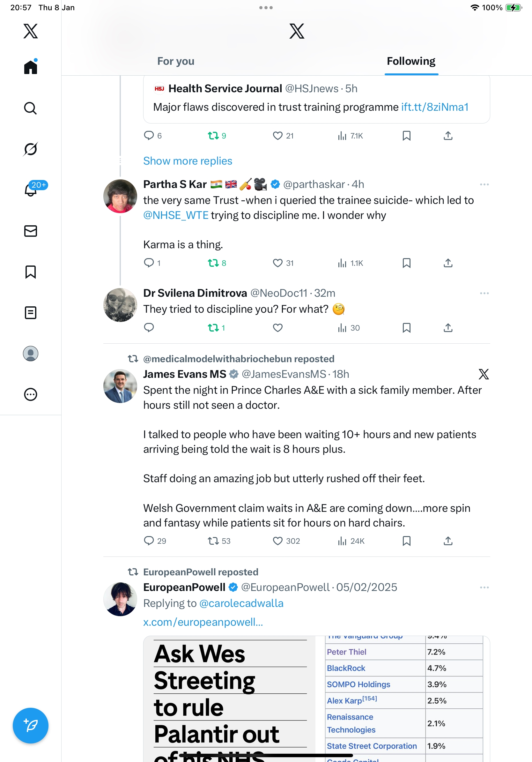Share James Evans MS's post

448,541
